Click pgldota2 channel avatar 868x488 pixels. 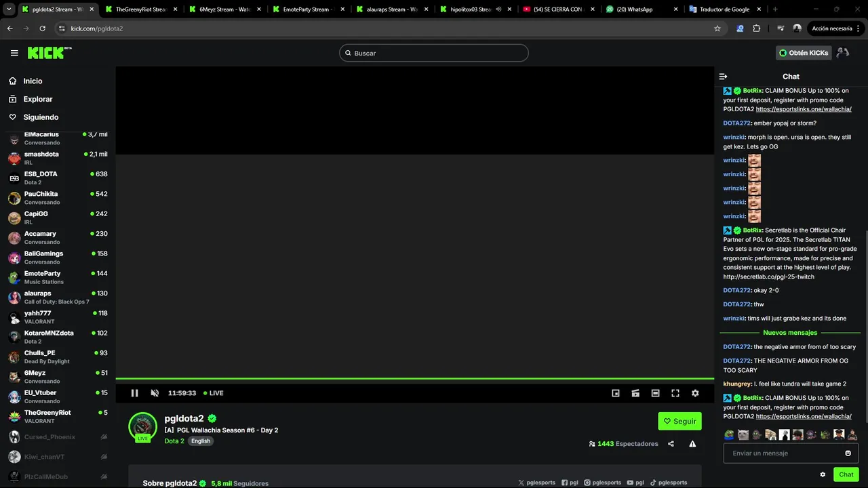143,426
